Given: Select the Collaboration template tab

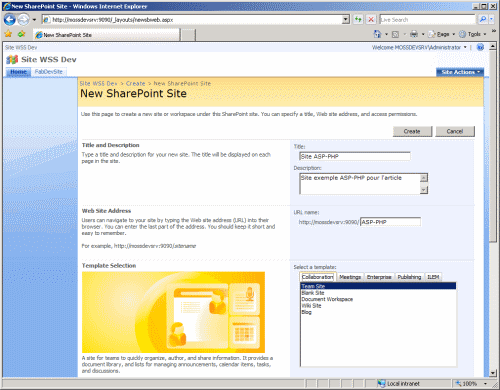Looking at the screenshot, I should [317, 277].
